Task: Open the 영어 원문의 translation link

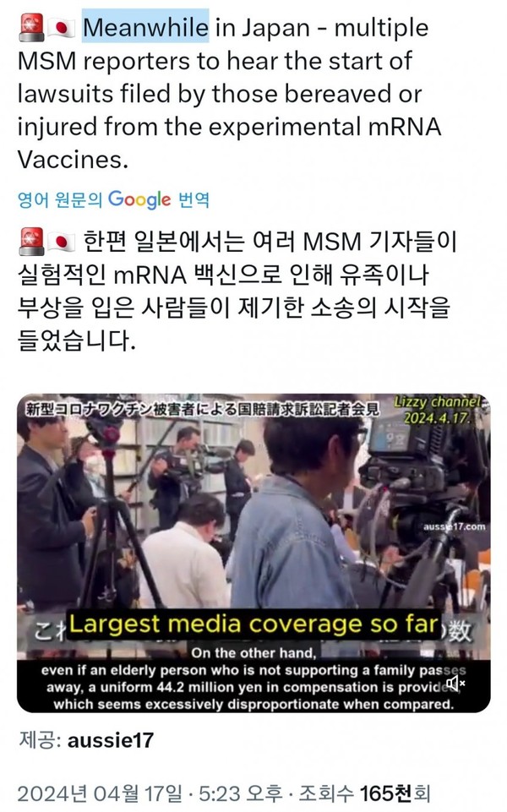Action: point(60,199)
